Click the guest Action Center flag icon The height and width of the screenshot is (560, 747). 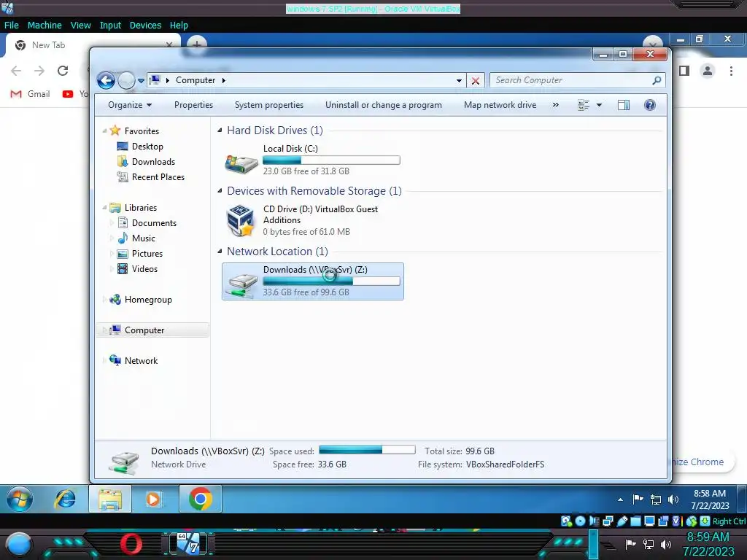(638, 499)
